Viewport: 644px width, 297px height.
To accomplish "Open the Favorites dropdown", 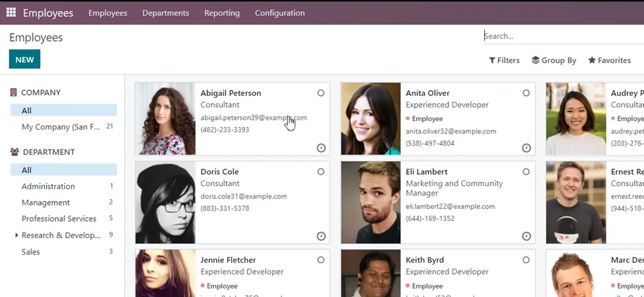I will coord(610,60).
